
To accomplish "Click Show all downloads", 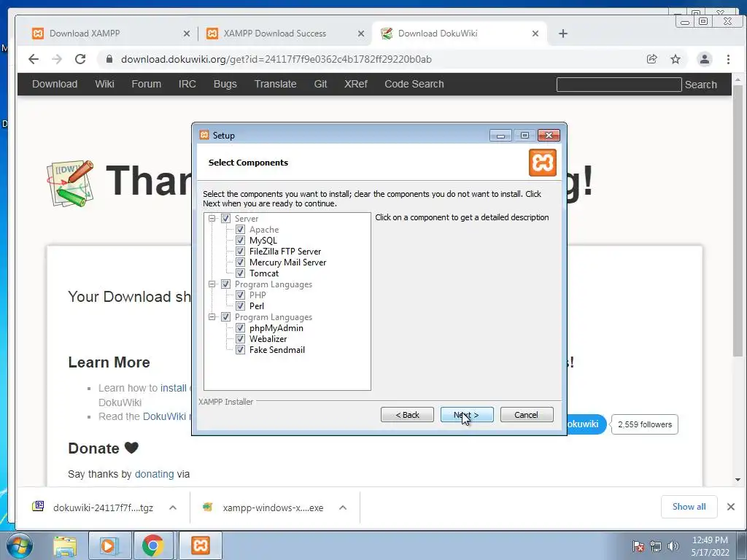I will (689, 507).
